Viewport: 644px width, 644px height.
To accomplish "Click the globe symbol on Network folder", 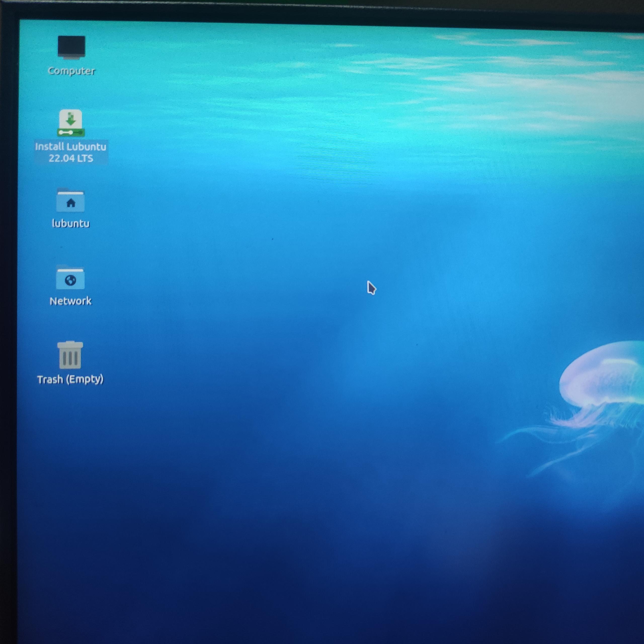I will click(x=70, y=280).
